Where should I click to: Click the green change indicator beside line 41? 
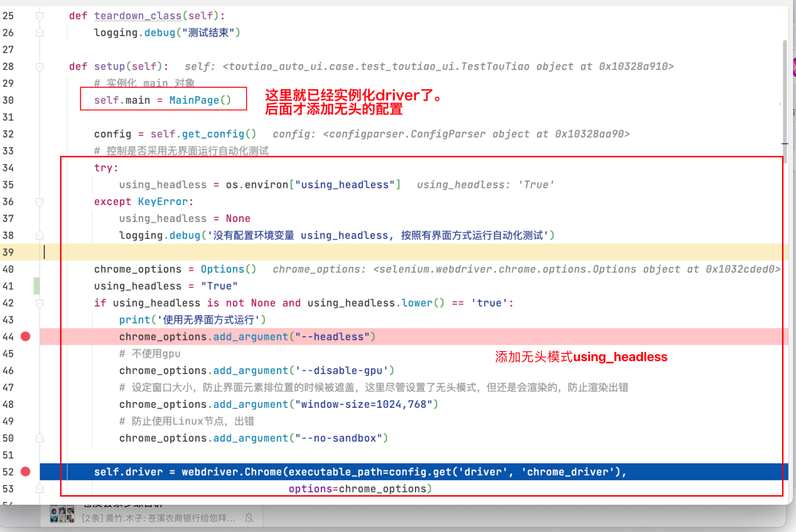coord(36,286)
